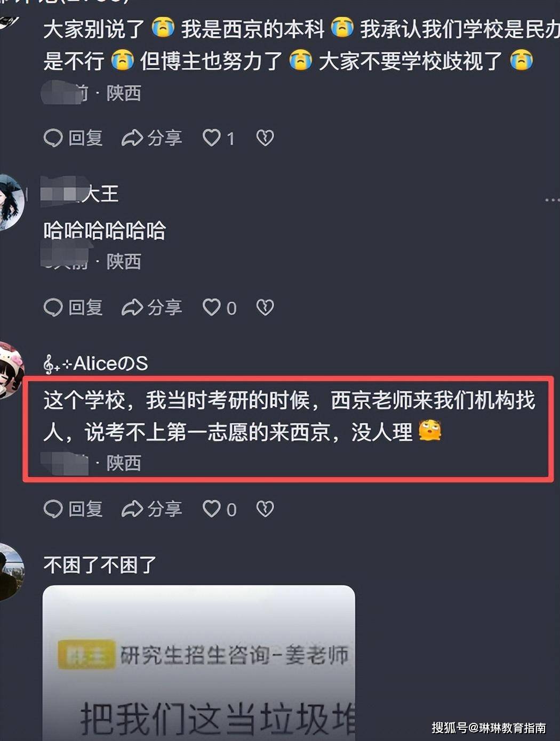Open more options next to 大王 comment

click(552, 200)
